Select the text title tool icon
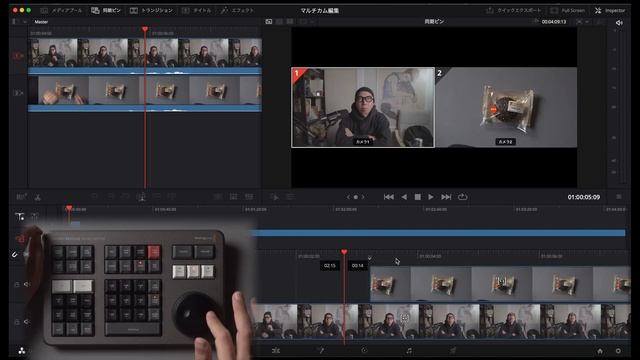 pyautogui.click(x=20, y=217)
